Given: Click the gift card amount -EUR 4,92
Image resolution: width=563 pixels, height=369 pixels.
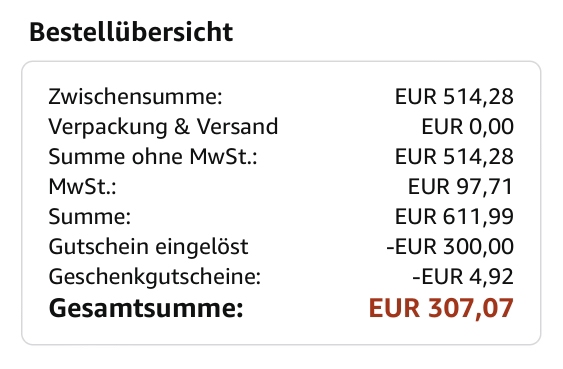Looking at the screenshot, I should coord(463,277).
